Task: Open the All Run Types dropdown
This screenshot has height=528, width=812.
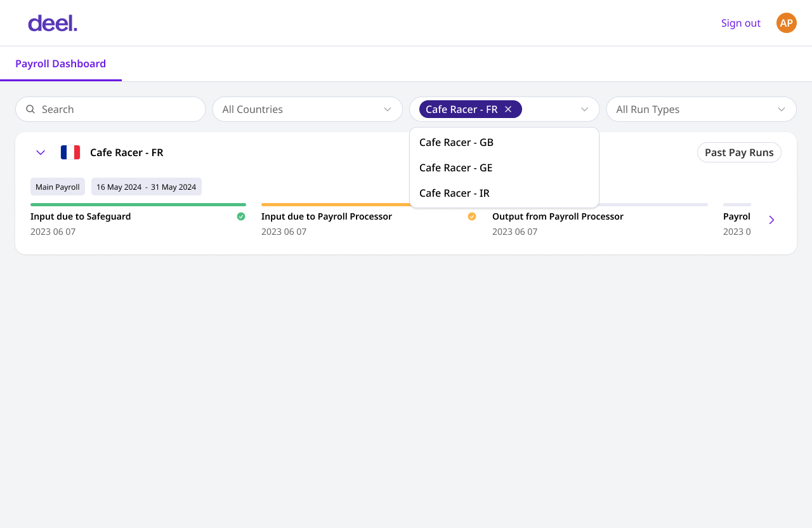Action: [702, 109]
